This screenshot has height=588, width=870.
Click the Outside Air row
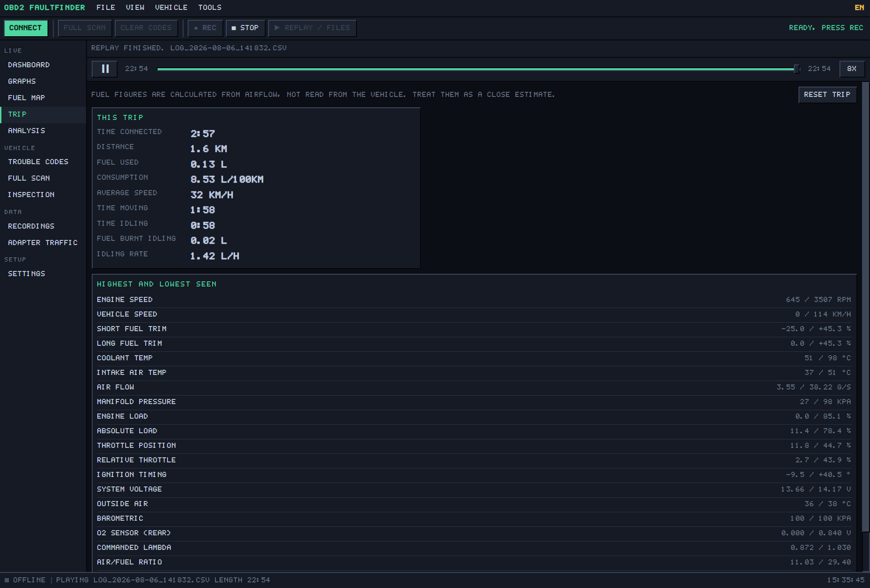(x=474, y=504)
